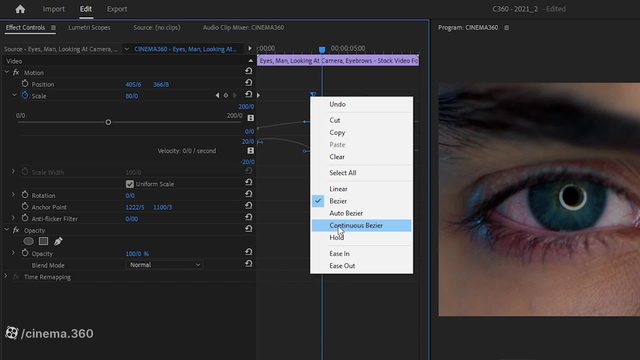
Task: Go to the Home screen icon
Action: point(20,9)
